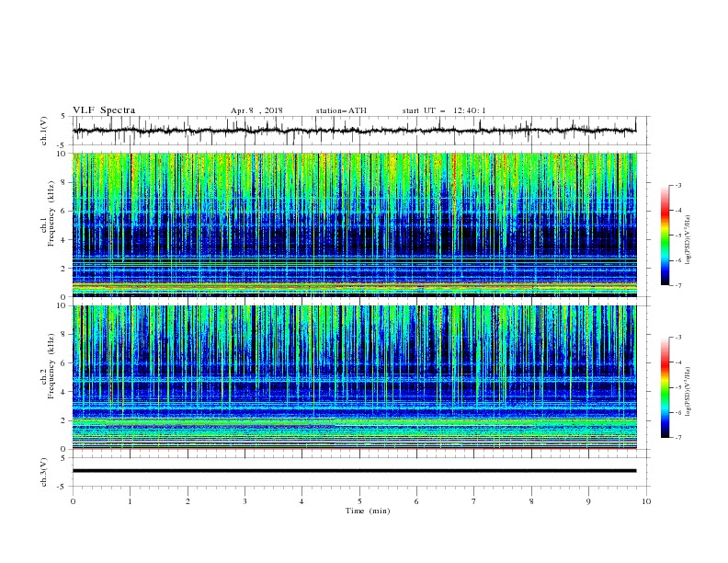The height and width of the screenshot is (563, 728).
Task: Click the "5" minute time-axis label
Action: [x=359, y=501]
